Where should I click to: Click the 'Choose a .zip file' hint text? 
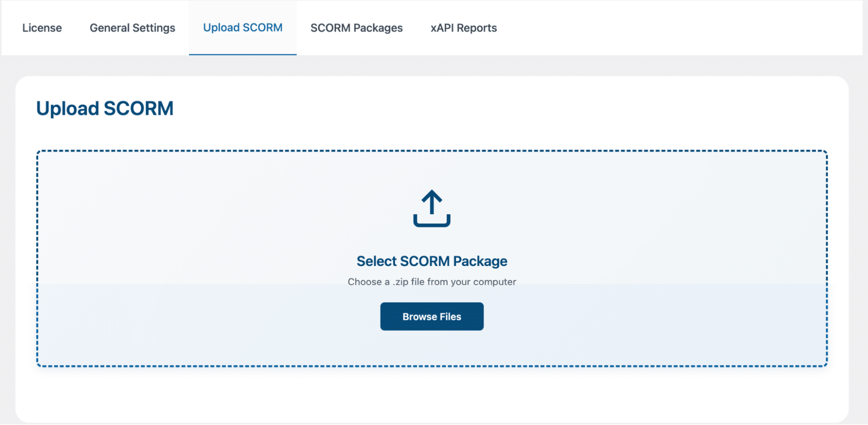pos(432,282)
